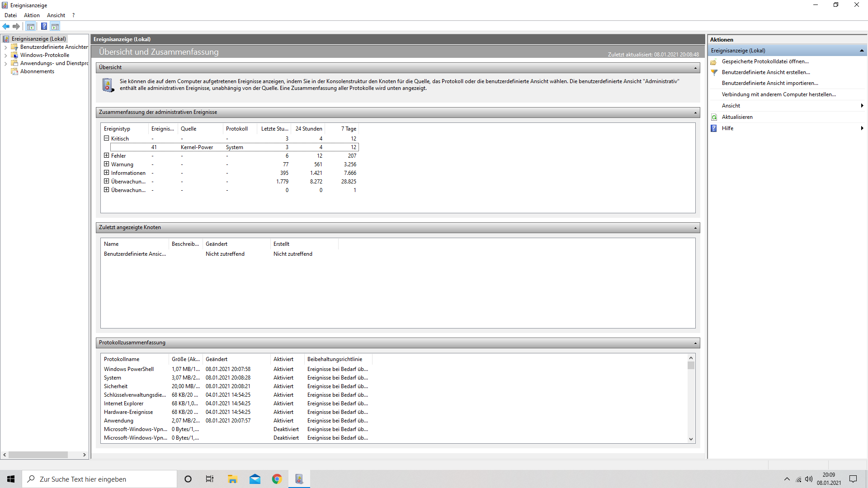Click the Aktualisieren refresh icon in Aktionen
The image size is (868, 488).
(714, 117)
